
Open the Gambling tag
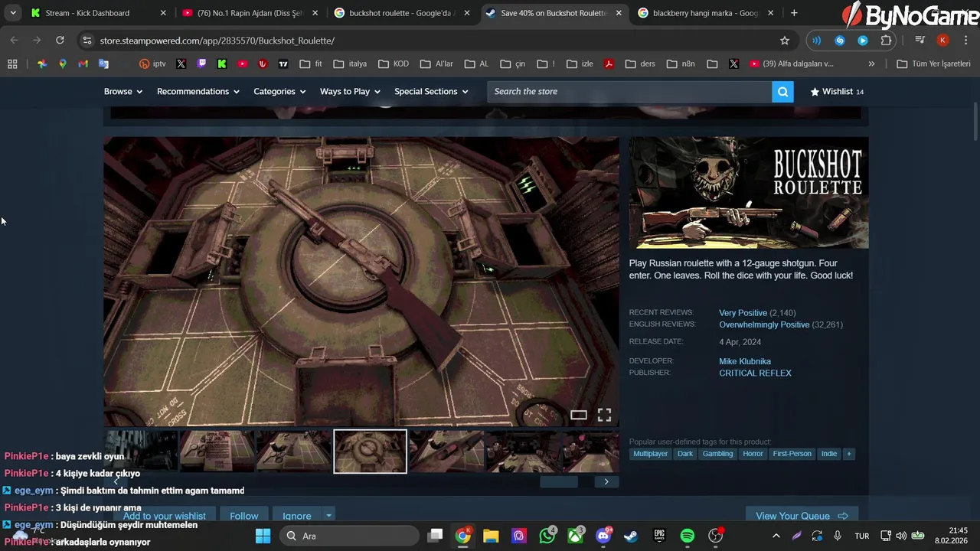click(x=717, y=454)
